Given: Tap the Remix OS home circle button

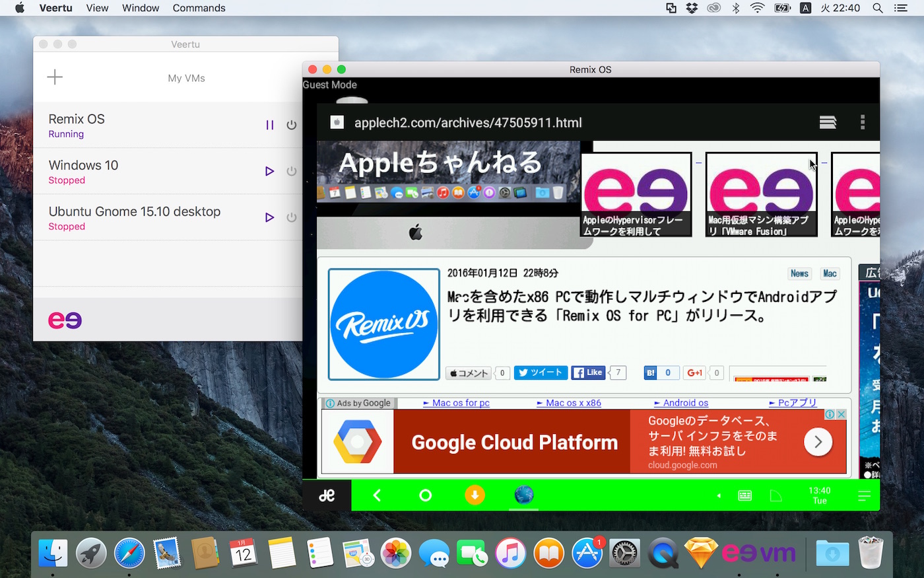Looking at the screenshot, I should (x=426, y=495).
